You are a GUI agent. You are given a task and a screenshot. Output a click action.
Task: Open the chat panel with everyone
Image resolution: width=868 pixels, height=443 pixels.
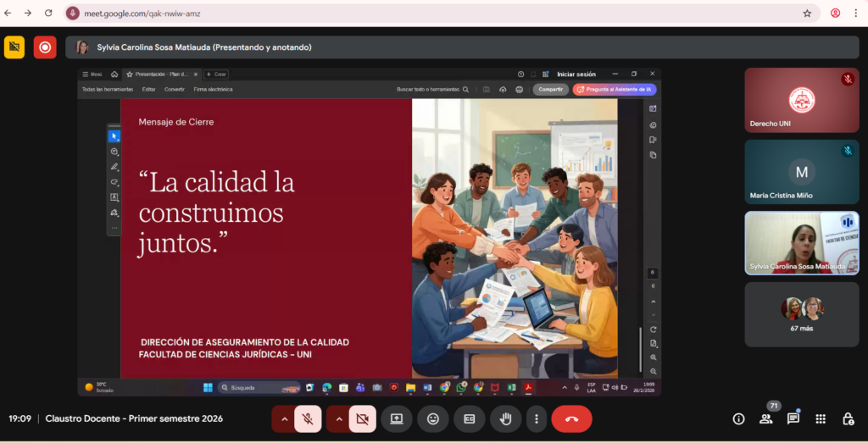(793, 418)
